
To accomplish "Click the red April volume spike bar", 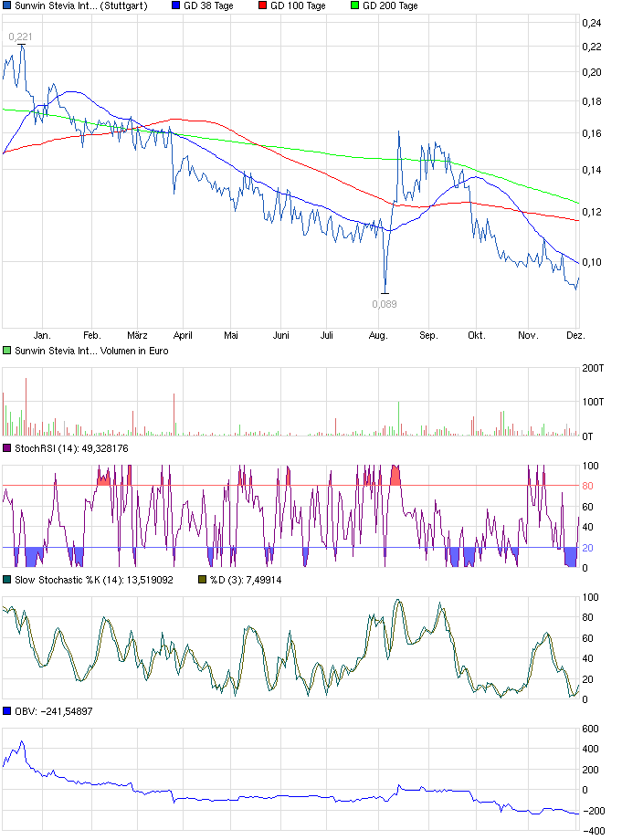I will point(174,415).
